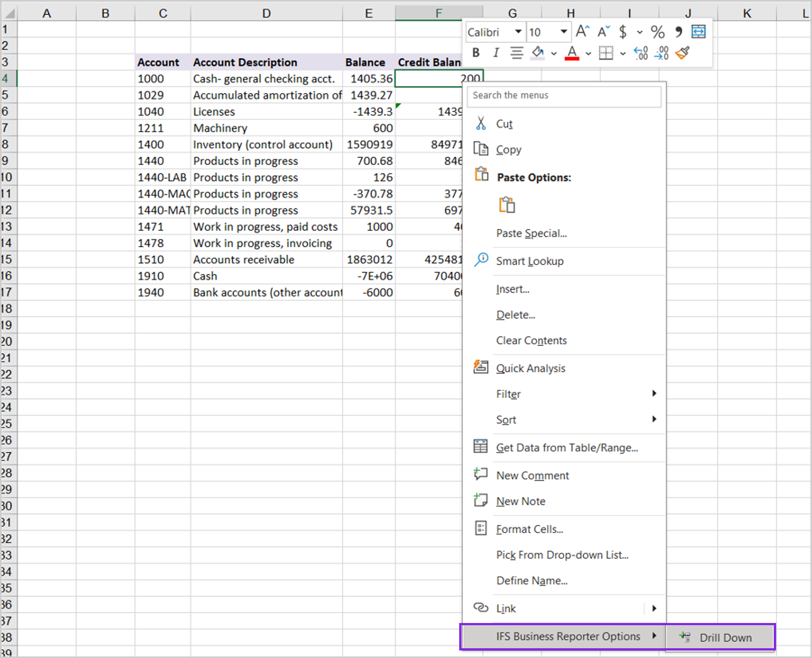
Task: Apply the red font color swatch
Action: pos(572,53)
